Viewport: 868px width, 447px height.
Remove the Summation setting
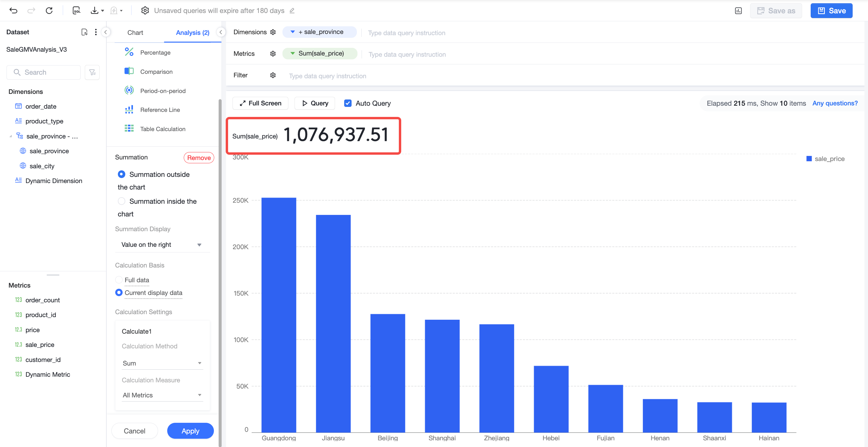199,158
